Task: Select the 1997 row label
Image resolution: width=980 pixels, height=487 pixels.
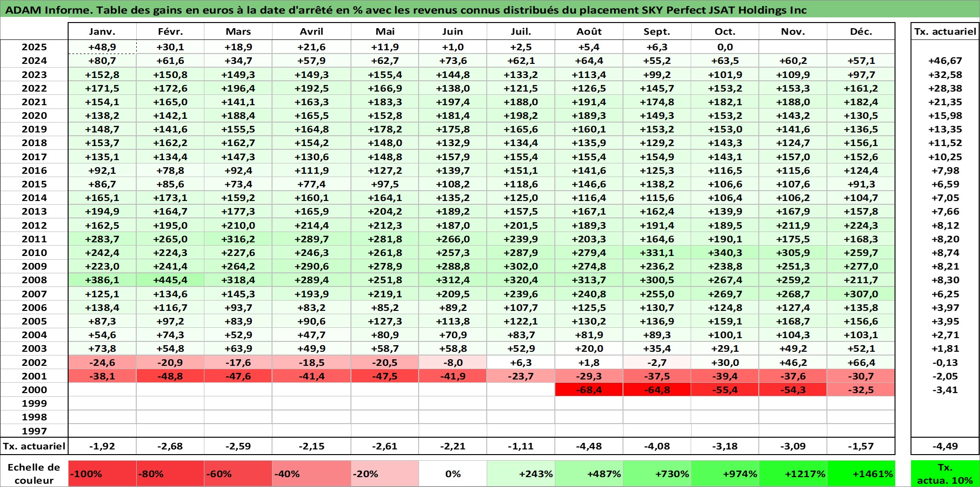Action: tap(34, 431)
